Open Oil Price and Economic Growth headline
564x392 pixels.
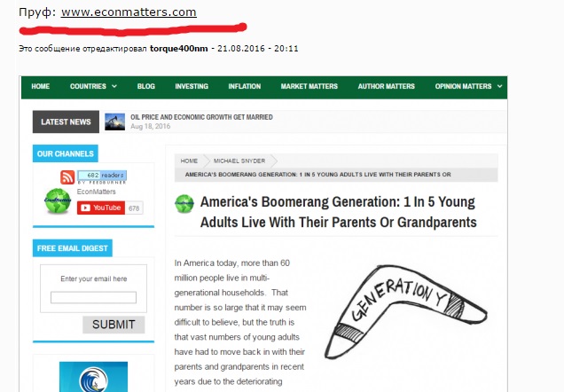tap(201, 117)
